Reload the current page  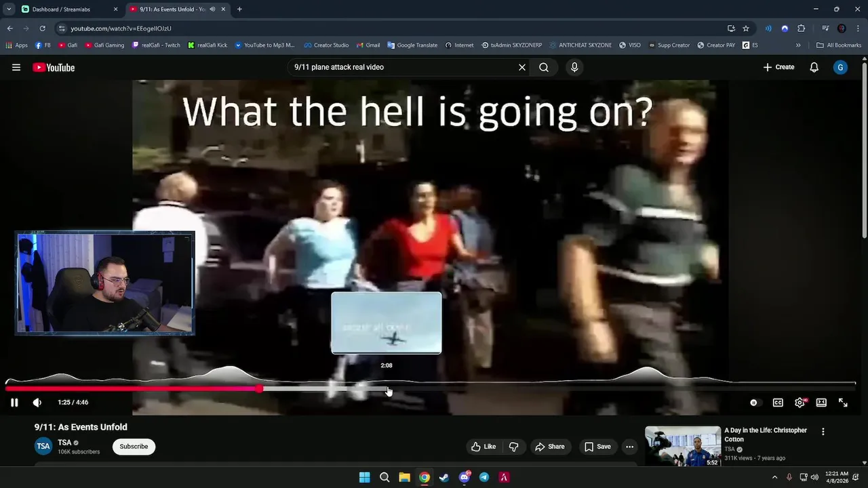point(42,28)
